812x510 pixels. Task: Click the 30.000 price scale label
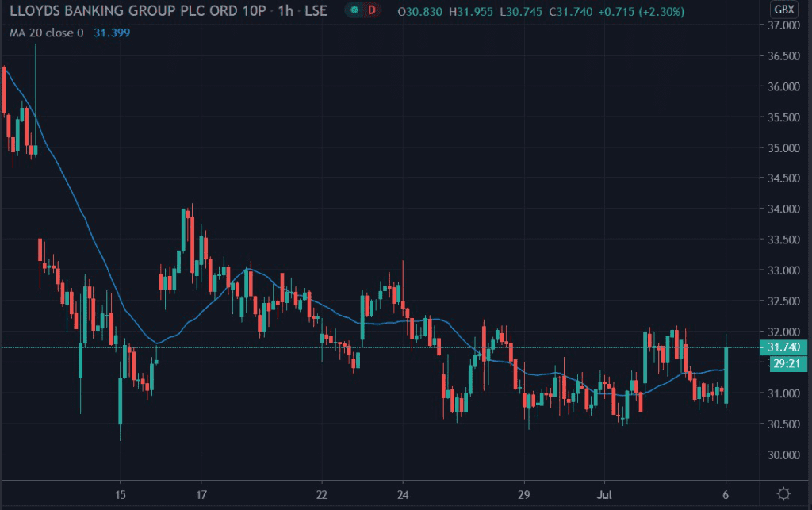coord(783,454)
